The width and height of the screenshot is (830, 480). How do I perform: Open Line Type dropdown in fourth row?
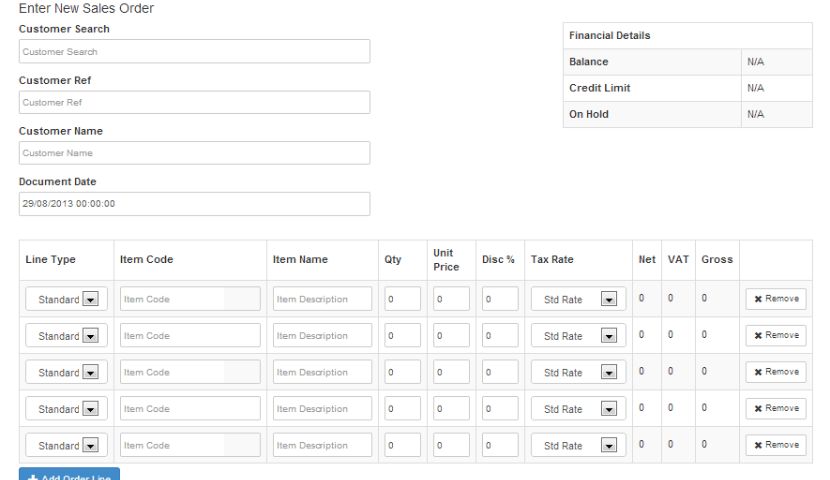pyautogui.click(x=66, y=409)
